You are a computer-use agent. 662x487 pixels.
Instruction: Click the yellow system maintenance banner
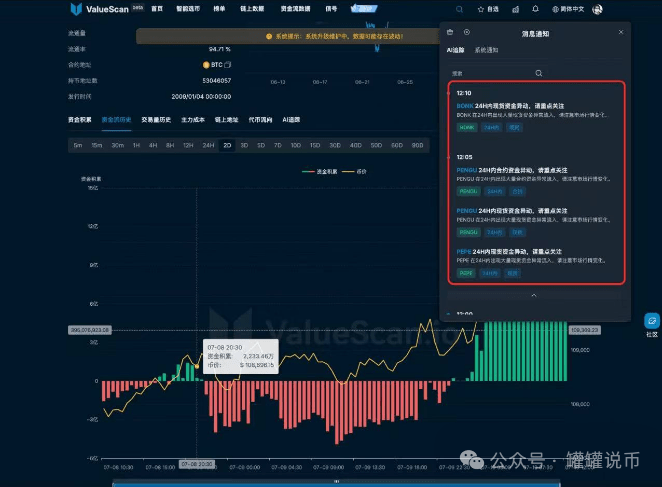click(x=289, y=36)
